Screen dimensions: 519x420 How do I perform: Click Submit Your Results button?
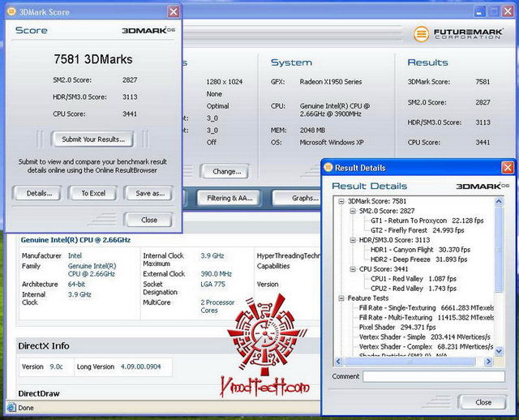92,139
